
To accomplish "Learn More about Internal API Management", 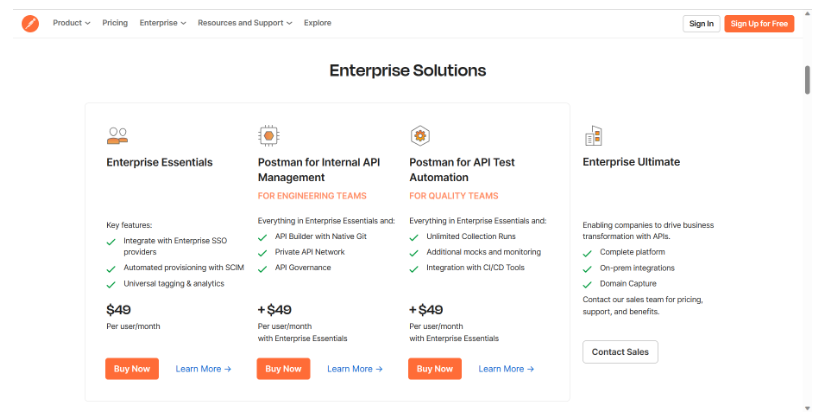I will click(x=355, y=369).
